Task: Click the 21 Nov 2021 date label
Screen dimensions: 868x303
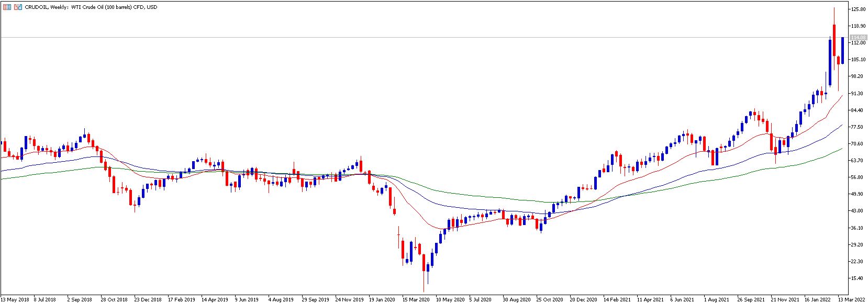Action: (x=785, y=300)
